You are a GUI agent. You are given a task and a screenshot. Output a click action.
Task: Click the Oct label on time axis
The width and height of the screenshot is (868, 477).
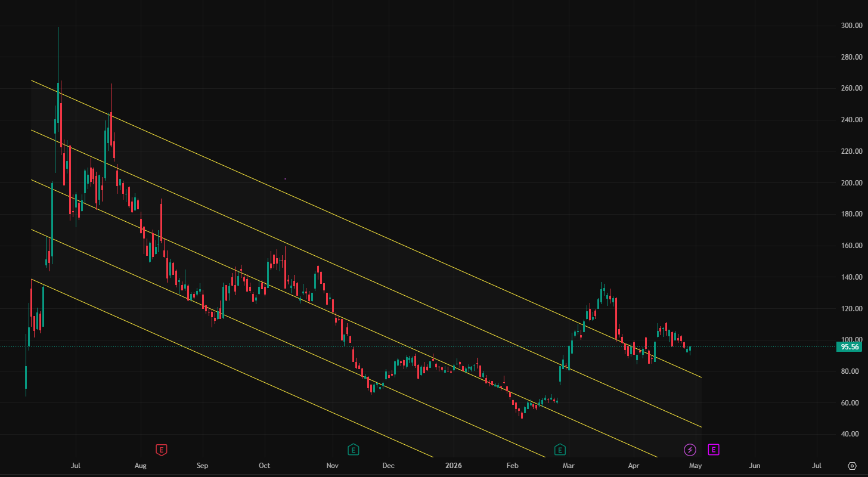265,466
